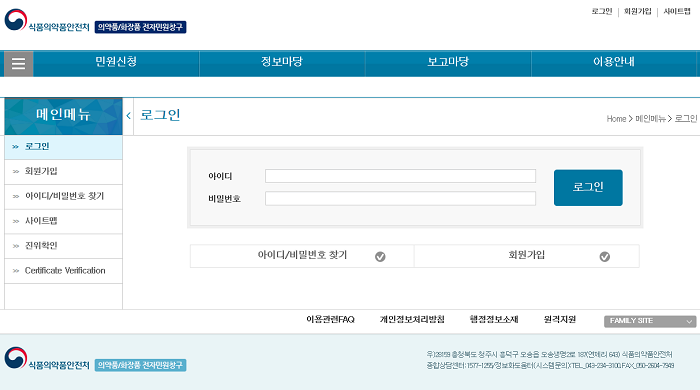Open the 정보마당 menu
Image resolution: width=700 pixels, height=390 pixels.
click(x=282, y=62)
